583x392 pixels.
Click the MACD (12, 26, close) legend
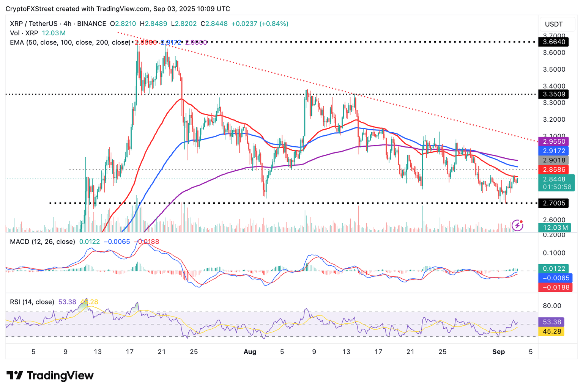pyautogui.click(x=43, y=241)
